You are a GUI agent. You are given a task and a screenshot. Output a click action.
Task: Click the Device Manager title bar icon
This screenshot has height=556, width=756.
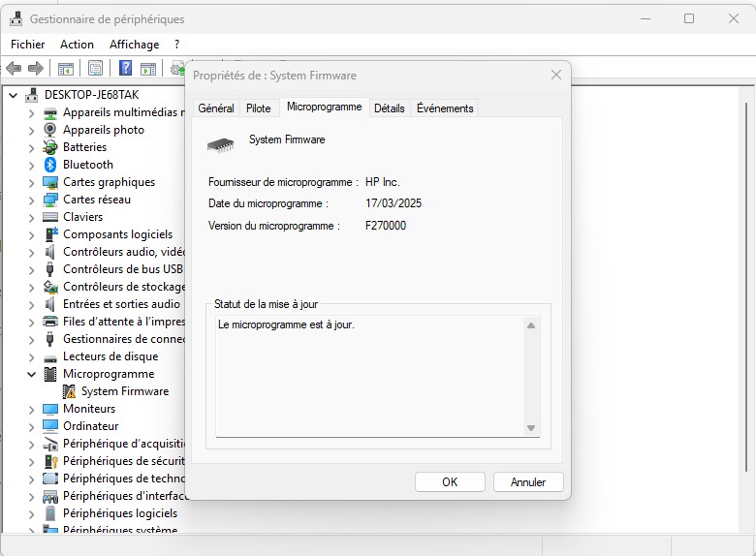[16, 18]
